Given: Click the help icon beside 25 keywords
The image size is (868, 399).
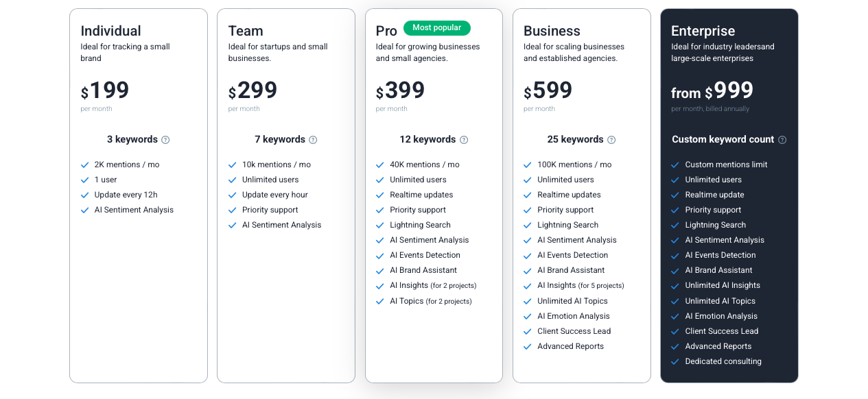Looking at the screenshot, I should click(x=611, y=139).
